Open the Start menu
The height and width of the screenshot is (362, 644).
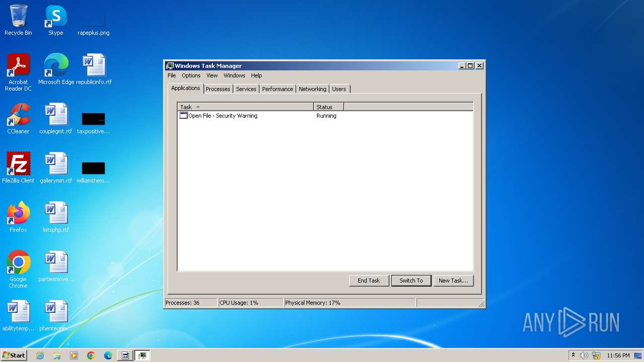tap(14, 355)
